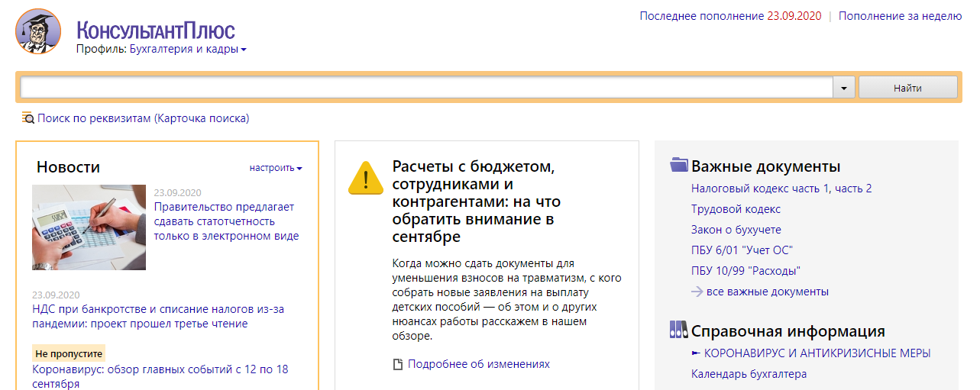Open КОРОНАВИРУС И АНТИКРИЗИСНЫЕ МЕРЫ link

[x=817, y=353]
